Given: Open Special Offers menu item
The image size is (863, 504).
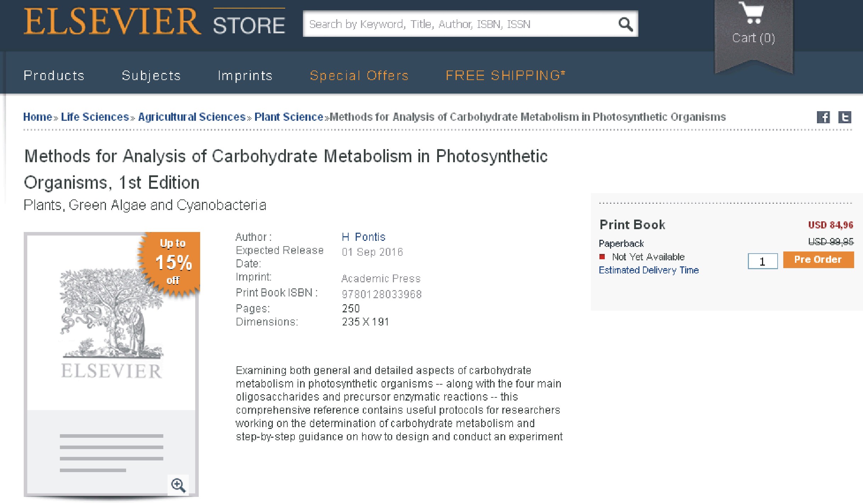Looking at the screenshot, I should coord(359,76).
